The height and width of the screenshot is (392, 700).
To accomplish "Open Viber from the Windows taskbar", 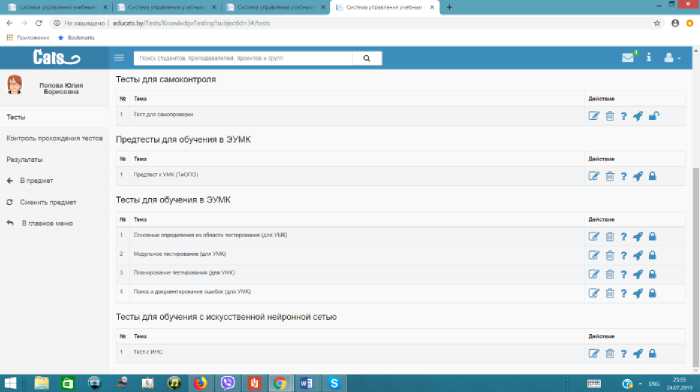I will (227, 383).
